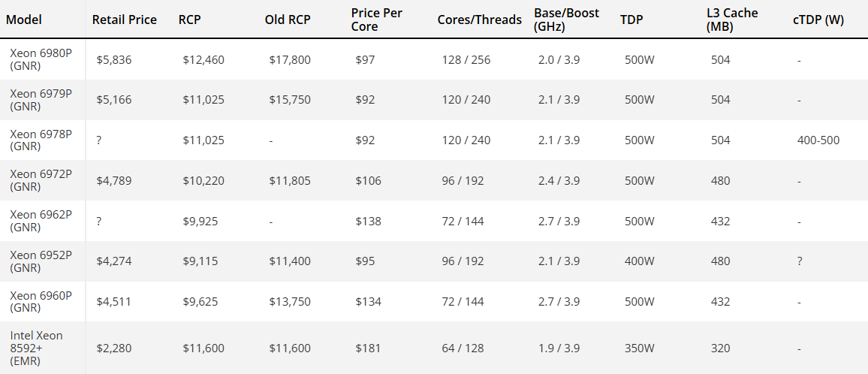Click the 400-500 cTDP value cell

click(818, 140)
